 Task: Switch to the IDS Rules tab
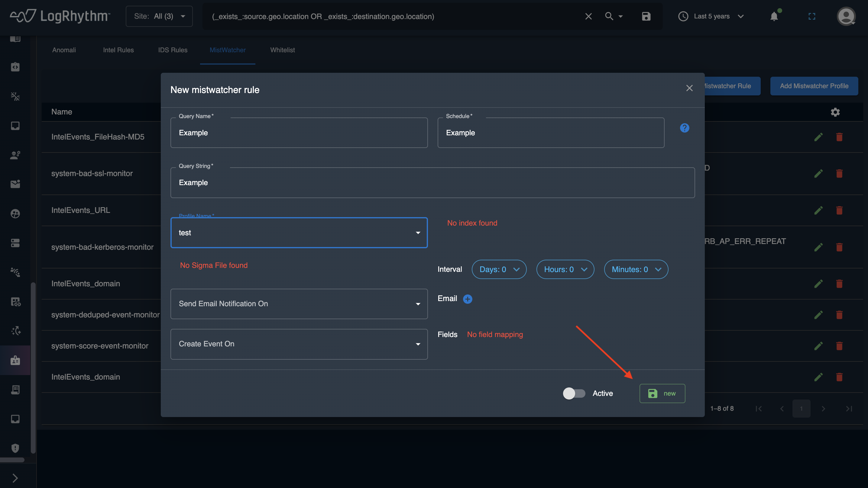pos(173,50)
